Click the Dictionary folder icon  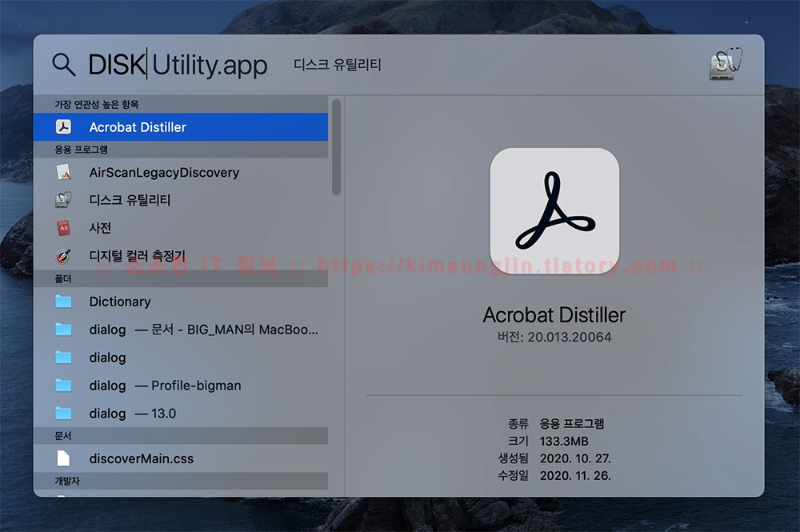point(64,302)
